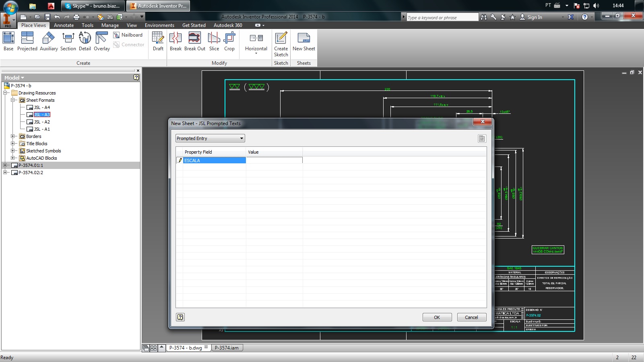Image resolution: width=644 pixels, height=362 pixels.
Task: Pick the Detail view tool
Action: pyautogui.click(x=85, y=41)
